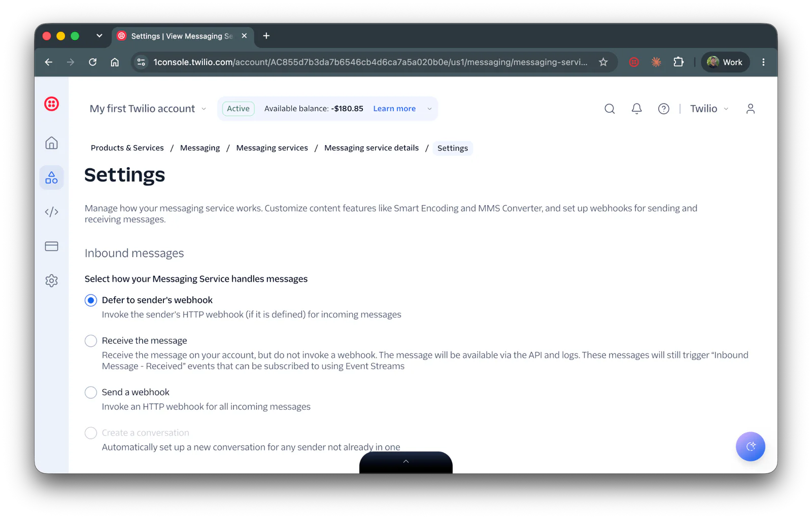
Task: Expand the bottom dark drawer handle
Action: pos(406,462)
